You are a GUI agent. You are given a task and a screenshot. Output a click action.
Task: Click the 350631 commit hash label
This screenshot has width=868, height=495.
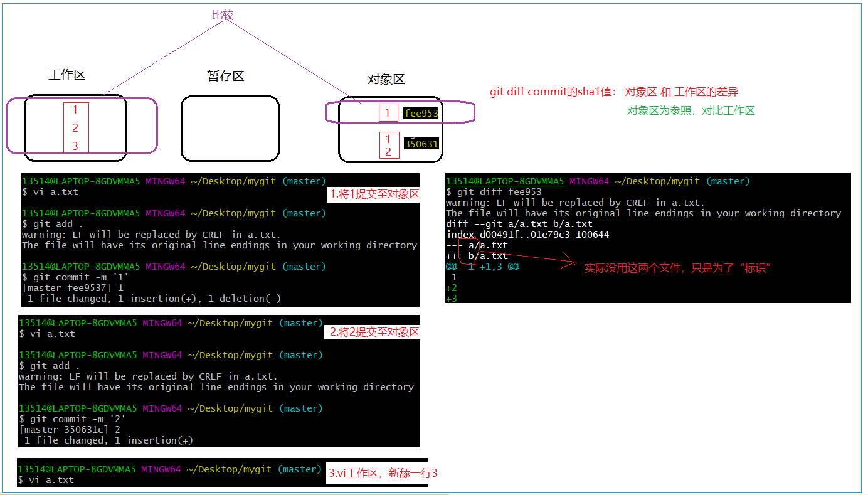click(x=421, y=144)
